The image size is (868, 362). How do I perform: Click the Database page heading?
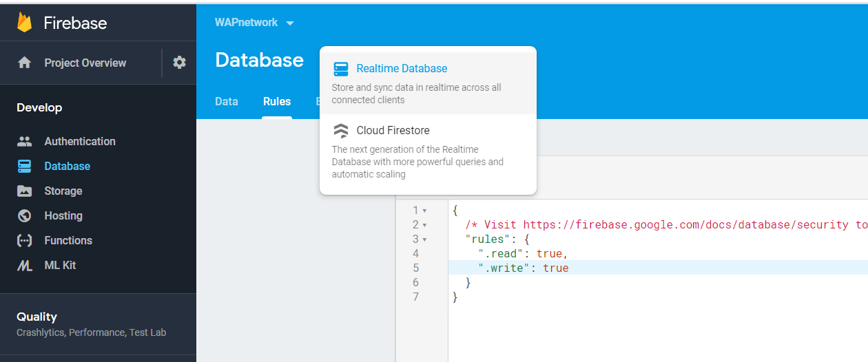click(259, 60)
